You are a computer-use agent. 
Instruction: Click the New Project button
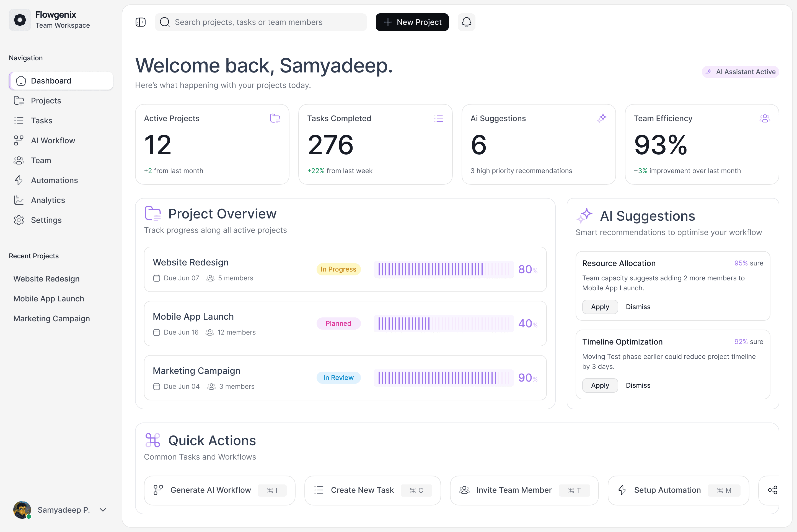[x=412, y=22]
